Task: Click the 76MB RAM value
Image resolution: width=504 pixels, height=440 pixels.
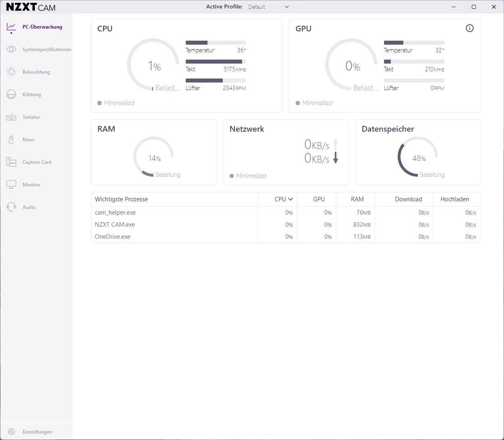Action: (363, 213)
